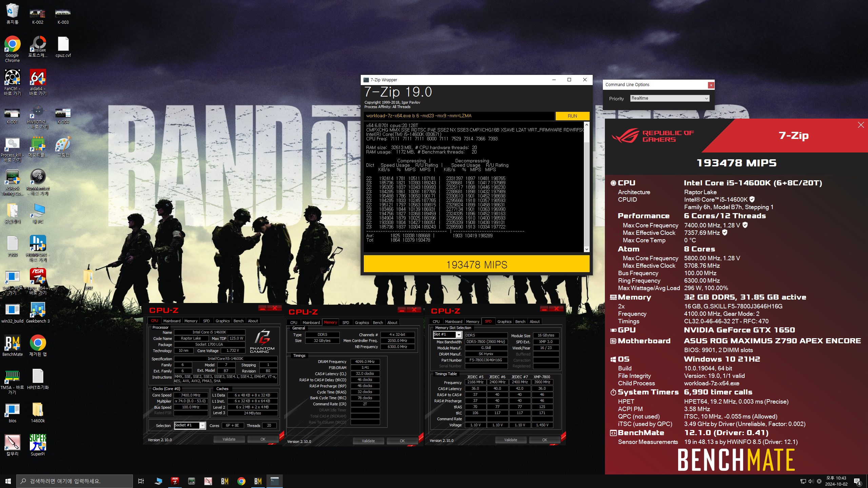
Task: Open the Slot #1 memory slot dropdown
Action: coord(448,334)
